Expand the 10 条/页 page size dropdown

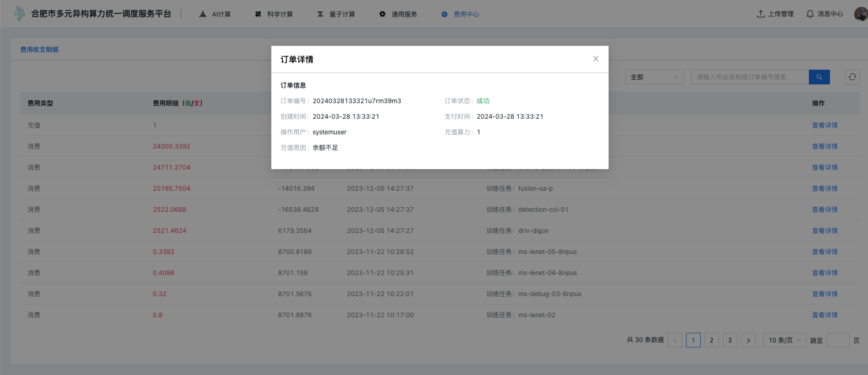pyautogui.click(x=784, y=340)
